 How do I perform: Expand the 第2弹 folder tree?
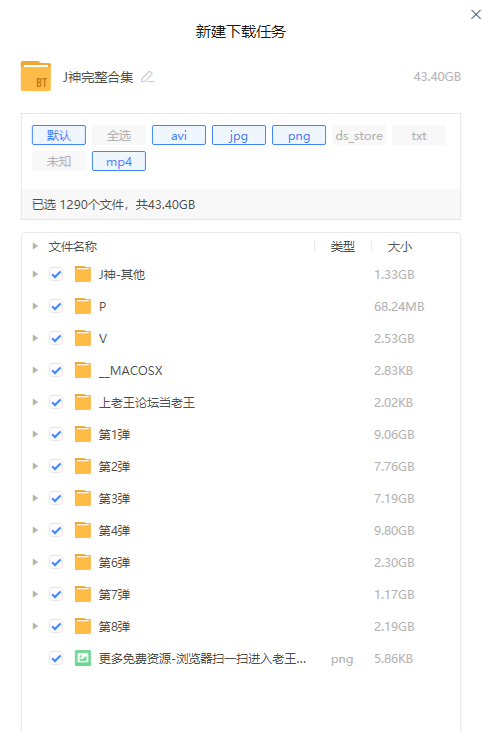click(x=35, y=466)
